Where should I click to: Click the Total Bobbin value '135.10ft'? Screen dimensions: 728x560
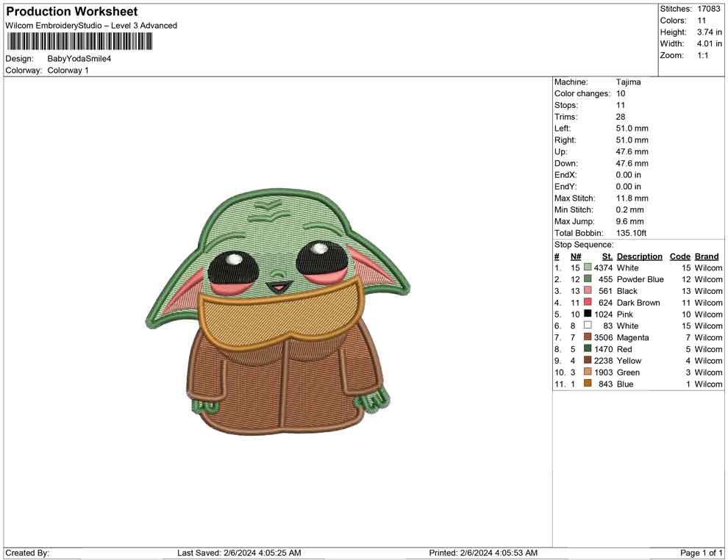click(x=631, y=233)
